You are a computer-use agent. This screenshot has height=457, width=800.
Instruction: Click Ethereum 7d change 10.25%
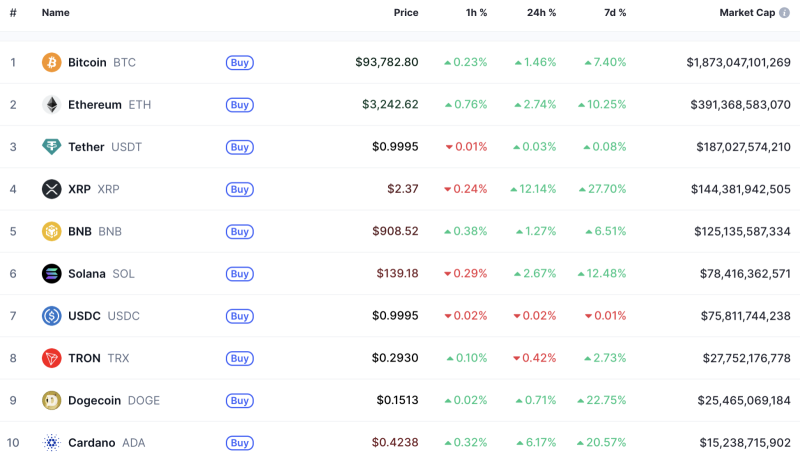[602, 105]
